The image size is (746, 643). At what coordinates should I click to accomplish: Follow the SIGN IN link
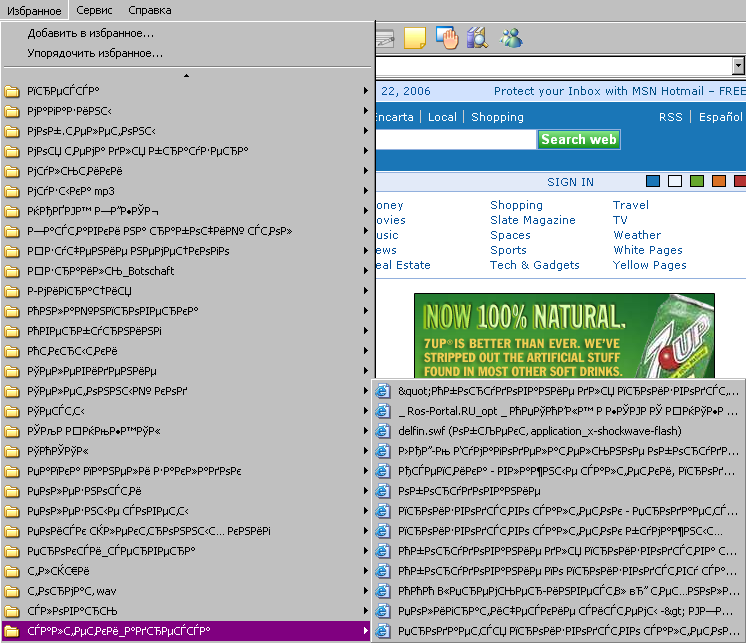tap(570, 182)
